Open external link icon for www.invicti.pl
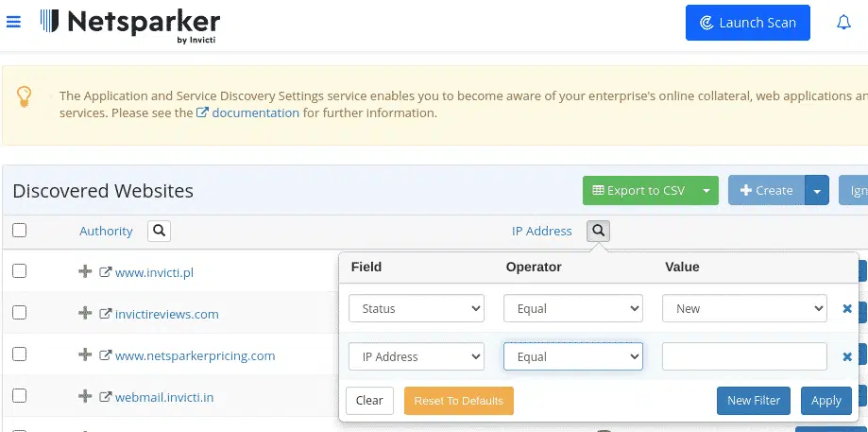Screen dimensions: 868x432 [x=105, y=272]
